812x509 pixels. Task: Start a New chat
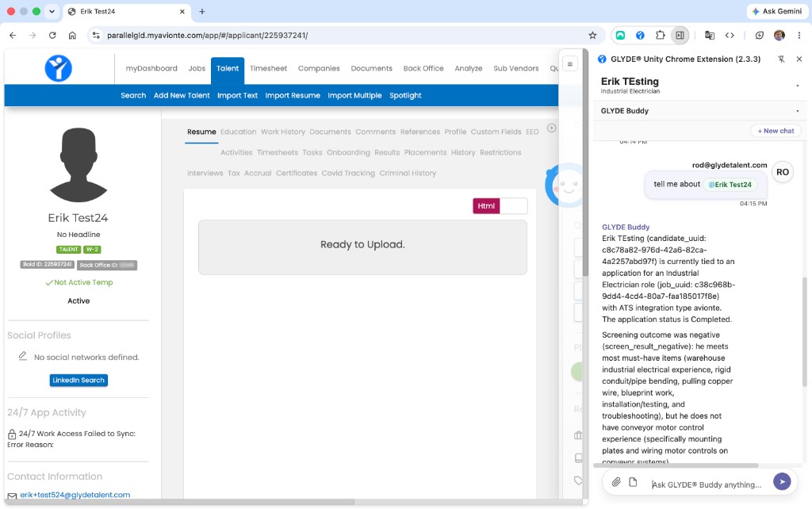(776, 131)
